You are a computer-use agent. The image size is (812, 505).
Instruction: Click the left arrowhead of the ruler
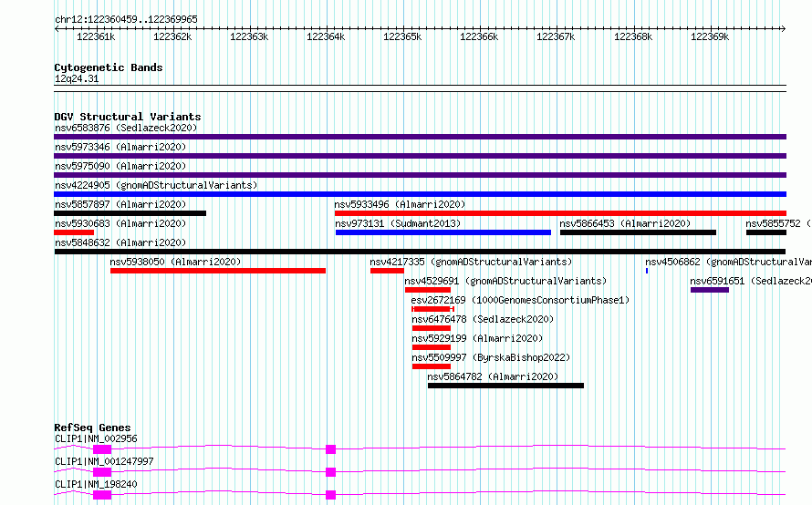pyautogui.click(x=57, y=28)
